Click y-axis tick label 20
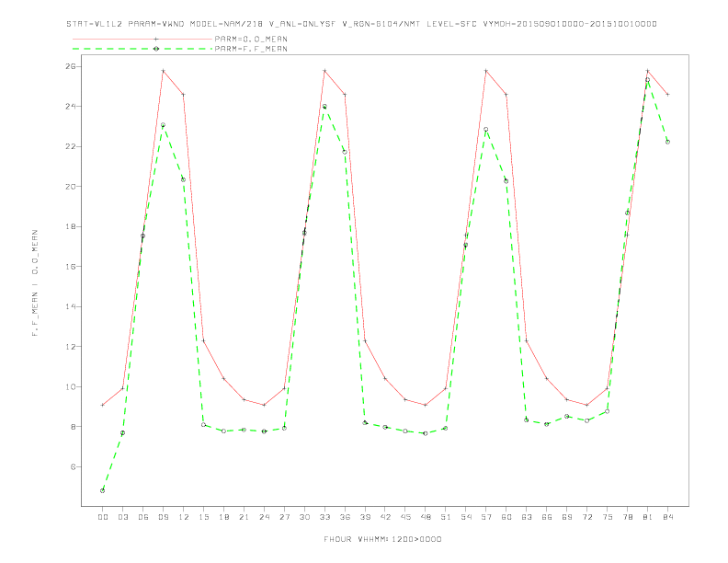 tap(73, 186)
